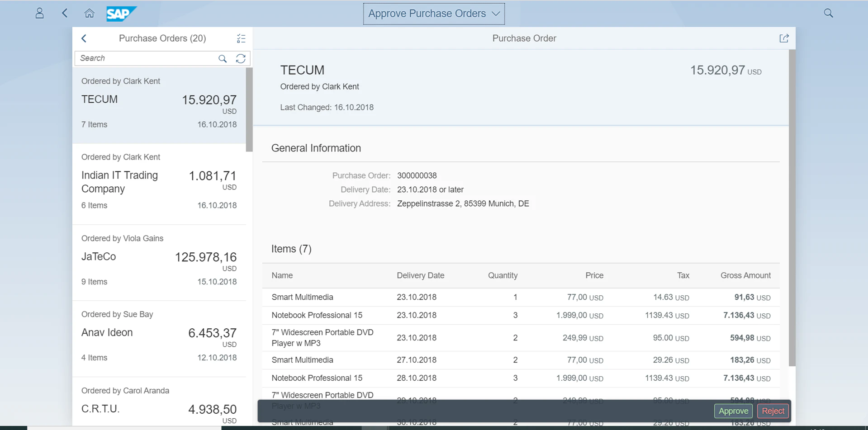Click the delivery date '23.10.2018 or later' value
868x430 pixels.
point(430,189)
